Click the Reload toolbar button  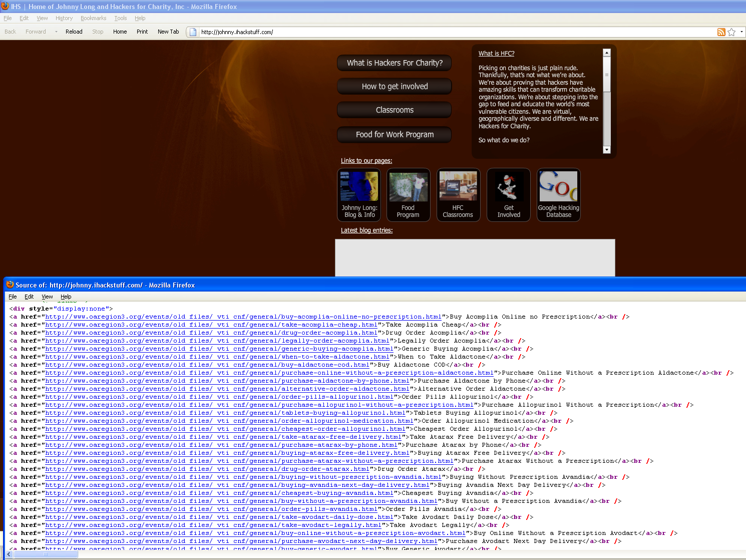[x=74, y=32]
